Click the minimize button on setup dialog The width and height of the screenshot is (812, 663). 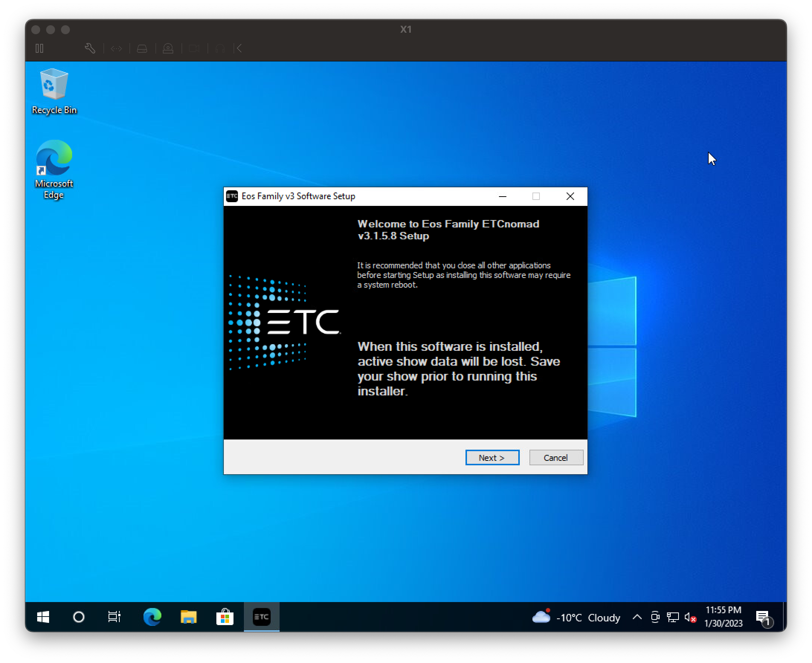pyautogui.click(x=502, y=196)
